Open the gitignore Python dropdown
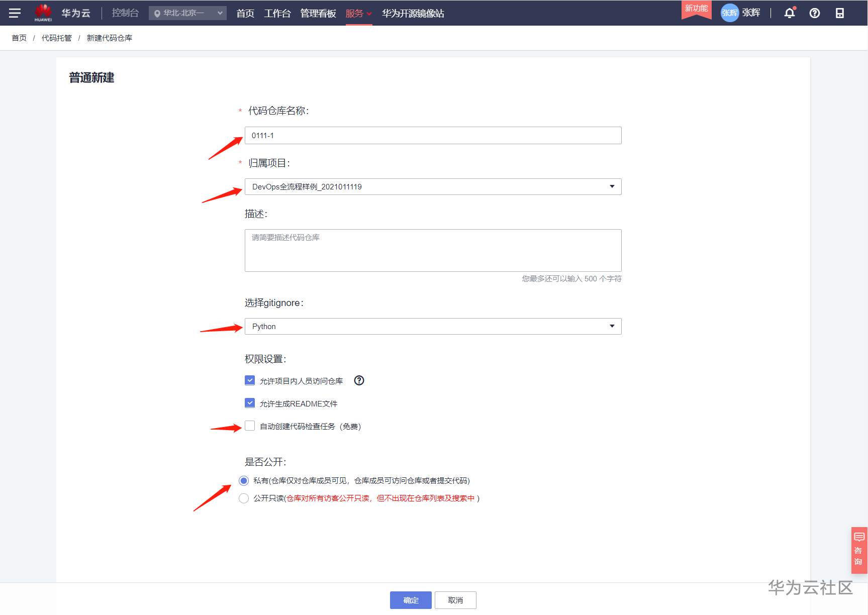Image resolution: width=868 pixels, height=615 pixels. (433, 326)
